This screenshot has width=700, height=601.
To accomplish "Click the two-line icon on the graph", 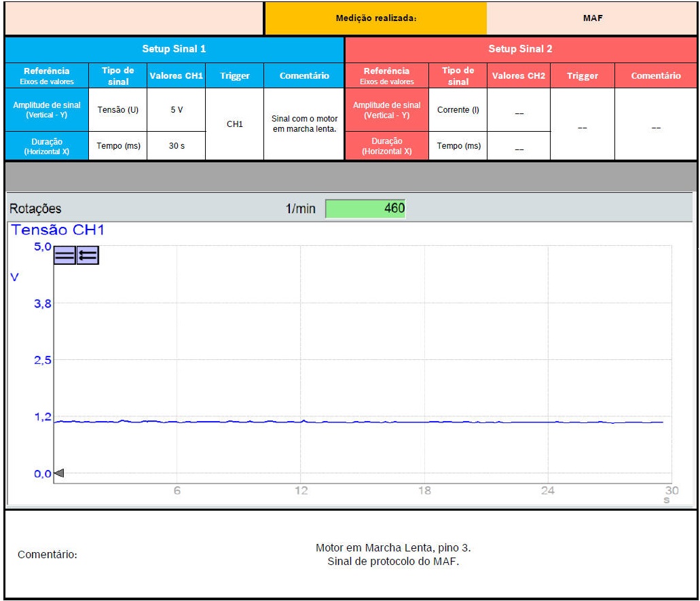I will [x=65, y=255].
